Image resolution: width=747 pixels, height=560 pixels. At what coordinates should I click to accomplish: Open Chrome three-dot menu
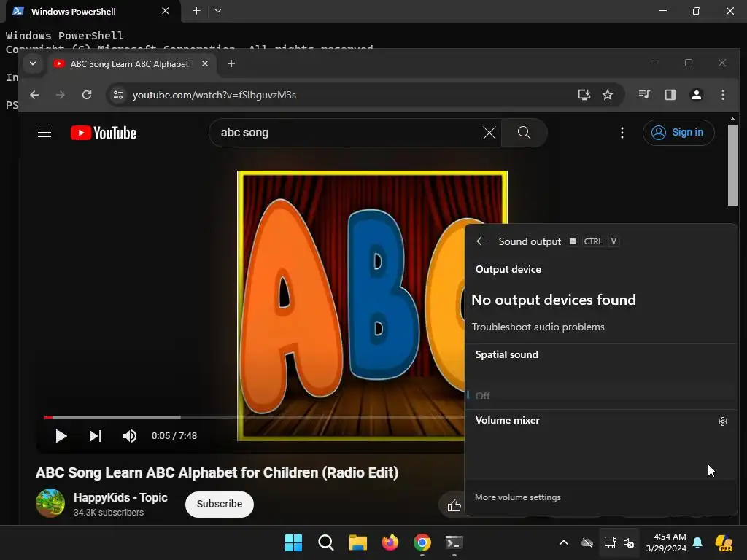(x=723, y=95)
